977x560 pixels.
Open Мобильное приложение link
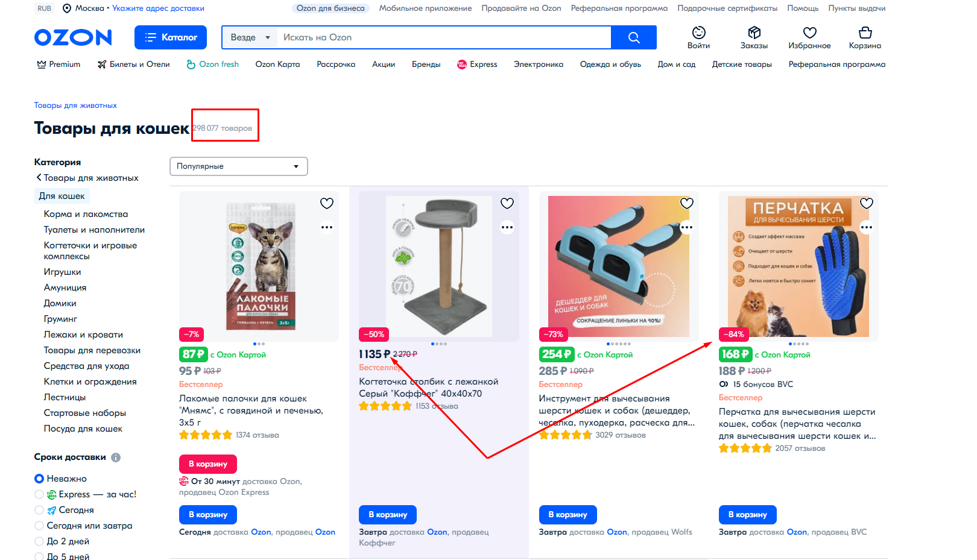click(425, 8)
